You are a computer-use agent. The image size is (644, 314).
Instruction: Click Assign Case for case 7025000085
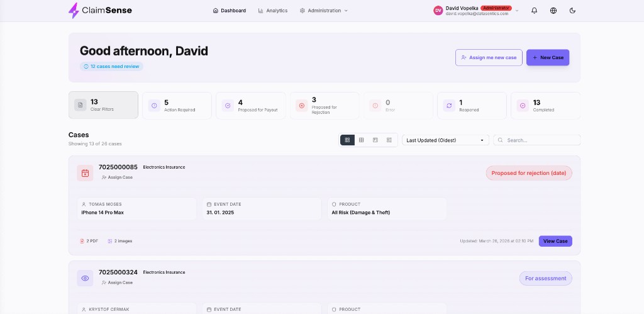pyautogui.click(x=117, y=177)
